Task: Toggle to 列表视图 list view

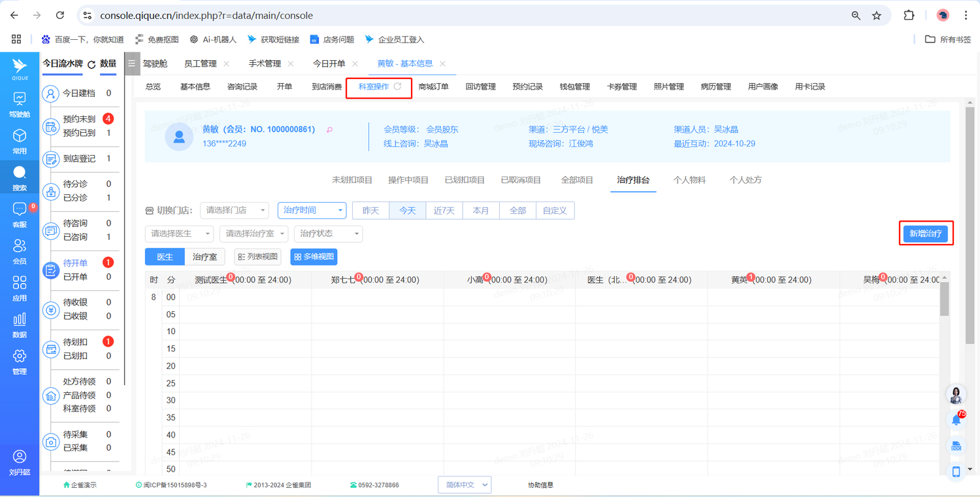Action: 257,257
